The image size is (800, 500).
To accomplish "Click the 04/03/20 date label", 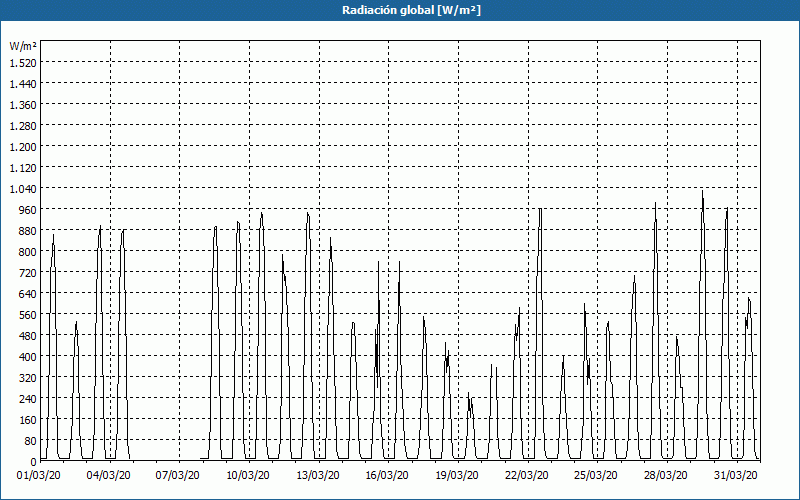I will [x=109, y=476].
